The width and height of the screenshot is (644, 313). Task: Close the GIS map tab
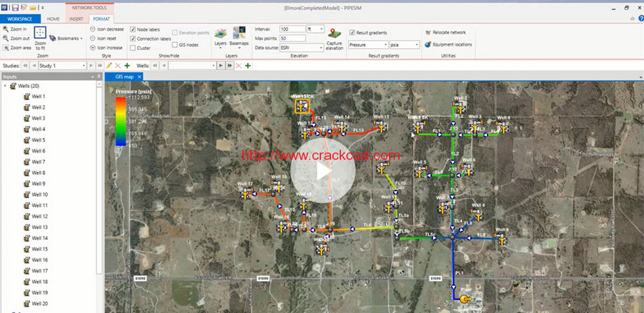[x=139, y=77]
